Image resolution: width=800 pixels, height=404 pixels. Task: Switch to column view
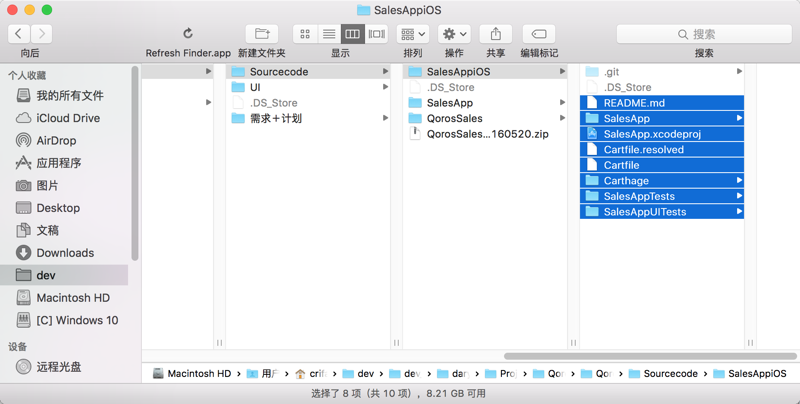pyautogui.click(x=353, y=34)
